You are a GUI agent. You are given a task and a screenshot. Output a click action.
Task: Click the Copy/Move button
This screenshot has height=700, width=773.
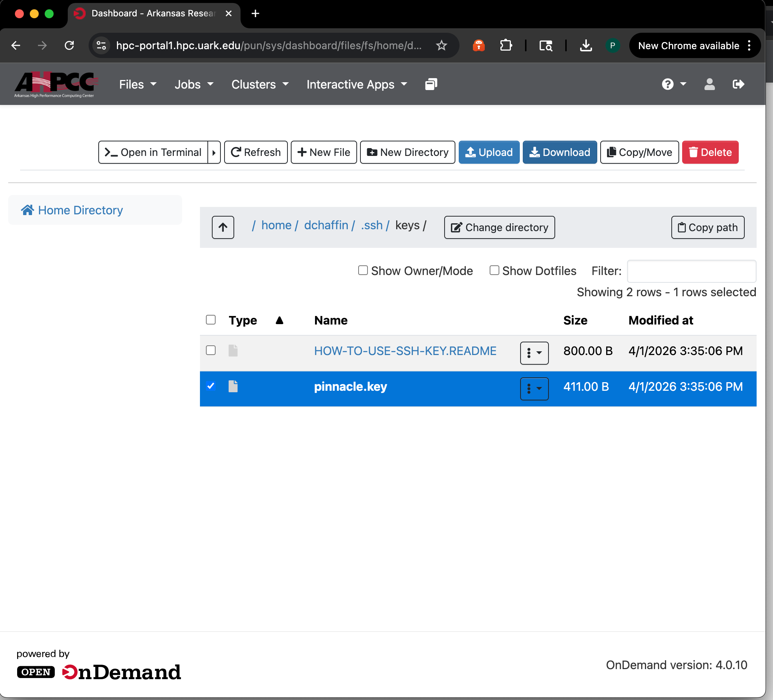[639, 152]
